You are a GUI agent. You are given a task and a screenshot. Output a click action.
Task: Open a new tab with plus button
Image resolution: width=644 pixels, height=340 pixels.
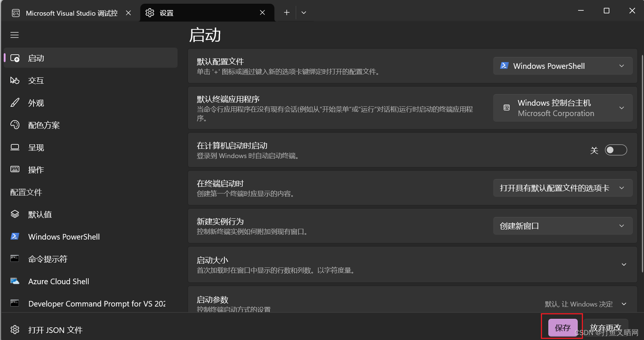(x=287, y=13)
